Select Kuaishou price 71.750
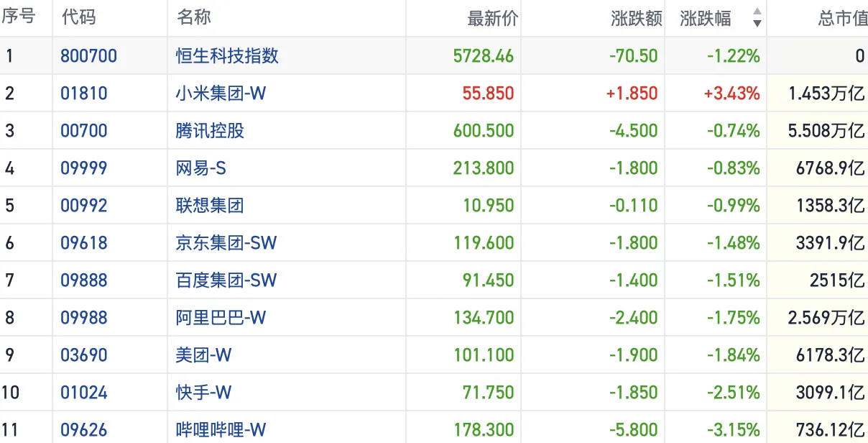This screenshot has height=443, width=868. click(489, 393)
